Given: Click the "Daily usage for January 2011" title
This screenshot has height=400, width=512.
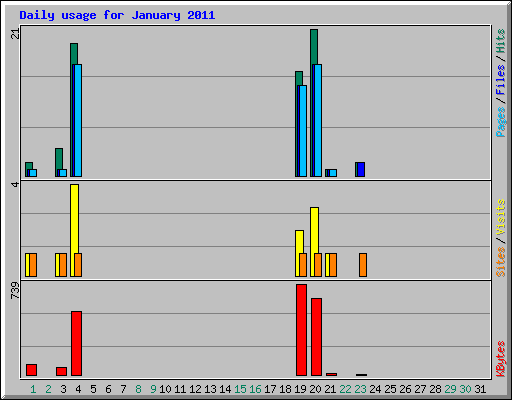Looking at the screenshot, I should point(117,16).
